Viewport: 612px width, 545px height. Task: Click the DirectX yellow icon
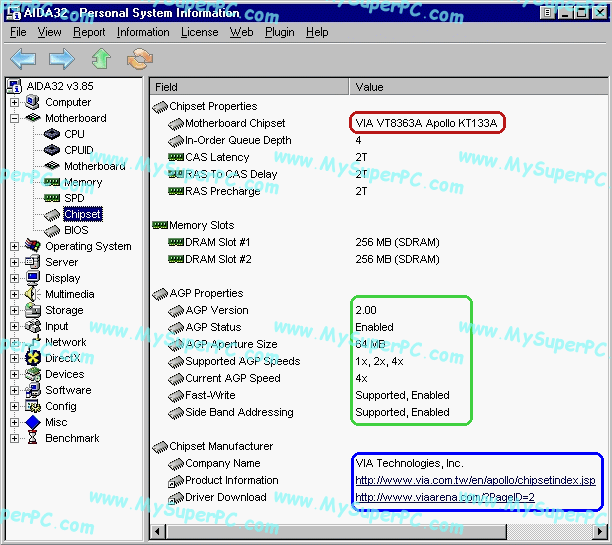click(x=32, y=358)
